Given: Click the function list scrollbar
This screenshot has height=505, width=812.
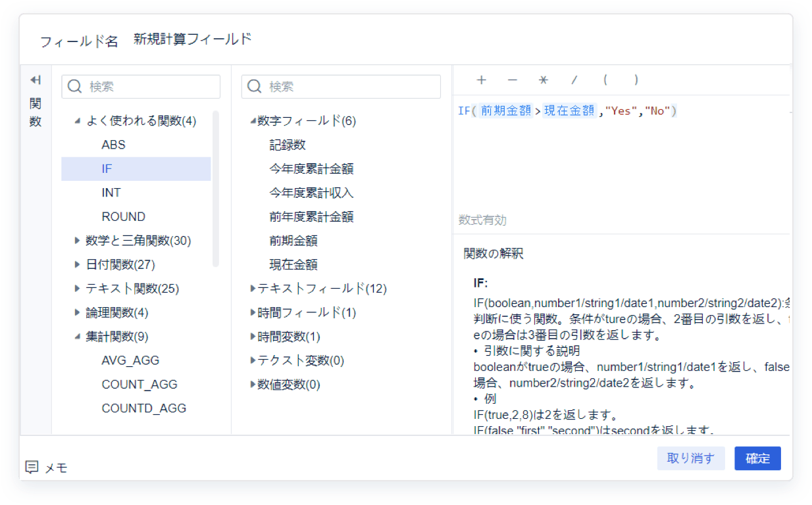Looking at the screenshot, I should coord(215,189).
